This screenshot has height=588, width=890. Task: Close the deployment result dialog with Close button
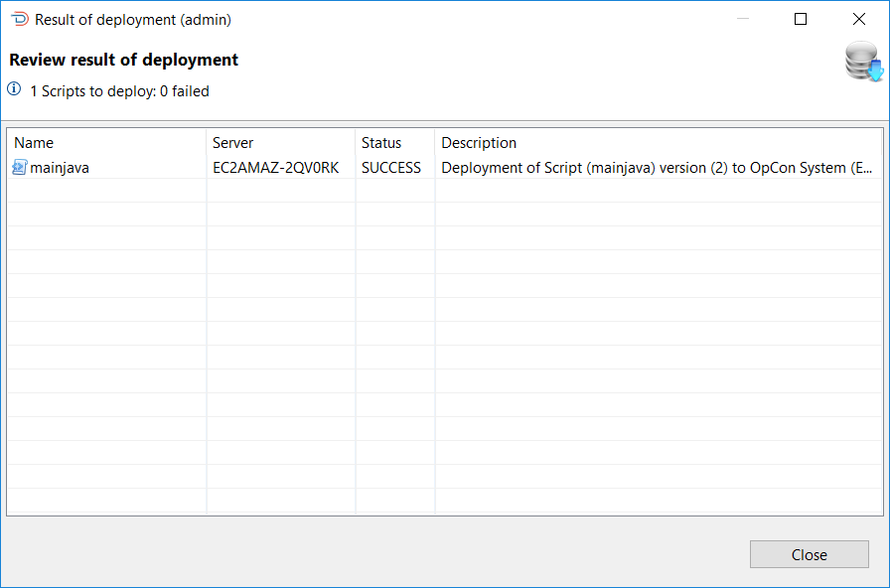[809, 554]
